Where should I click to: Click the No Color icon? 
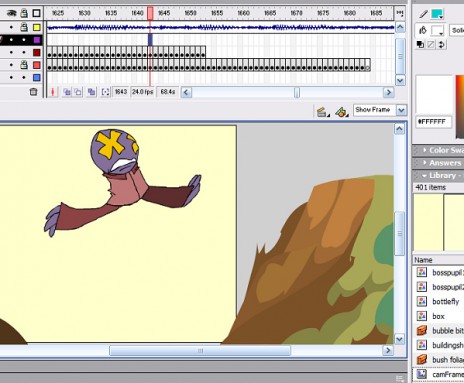pos(431,44)
